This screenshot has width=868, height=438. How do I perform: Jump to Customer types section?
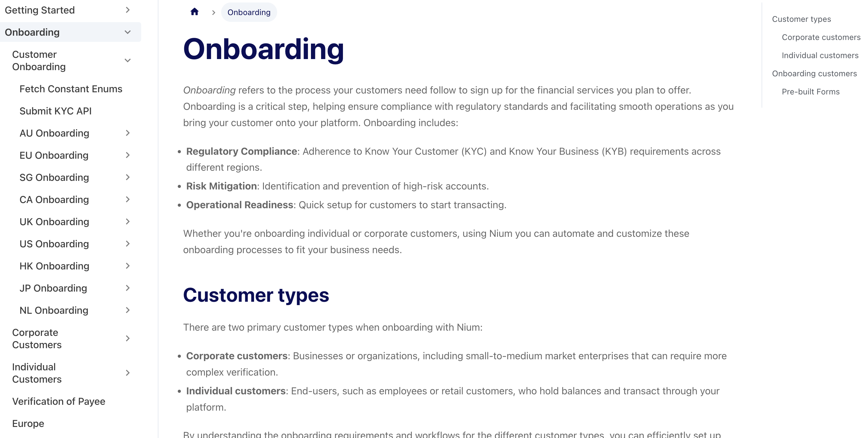coord(801,19)
